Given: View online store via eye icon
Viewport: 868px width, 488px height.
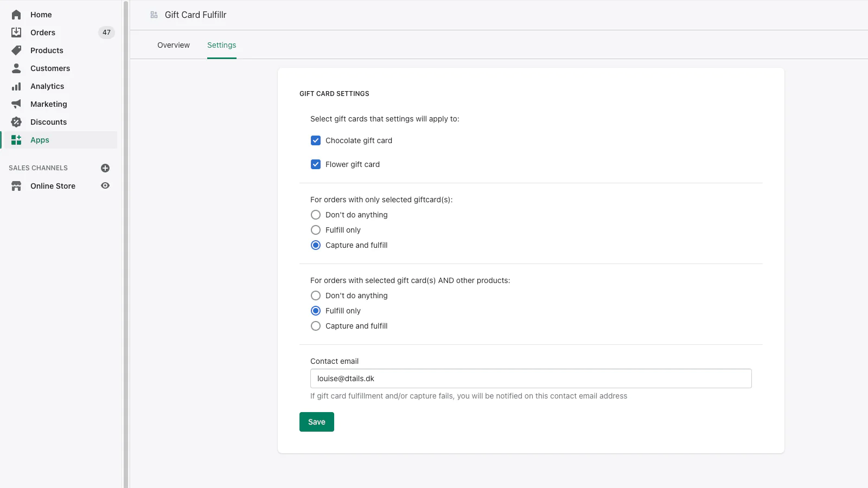Looking at the screenshot, I should [105, 185].
